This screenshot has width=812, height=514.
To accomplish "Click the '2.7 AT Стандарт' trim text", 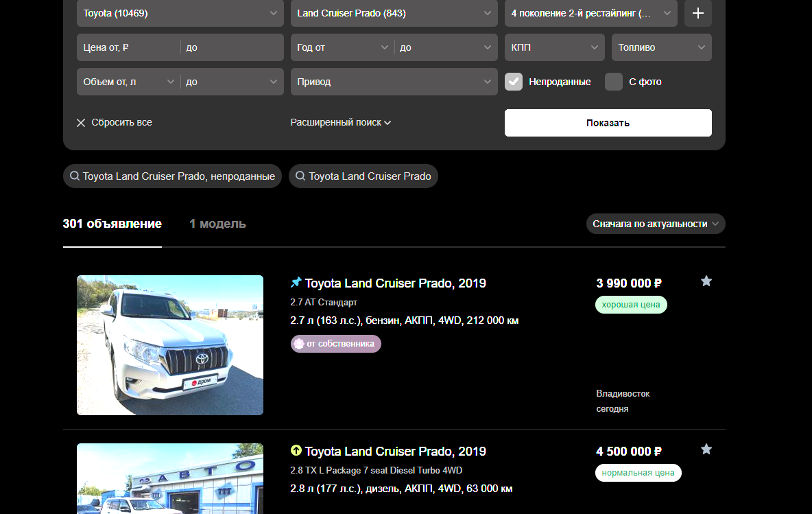I will (324, 302).
